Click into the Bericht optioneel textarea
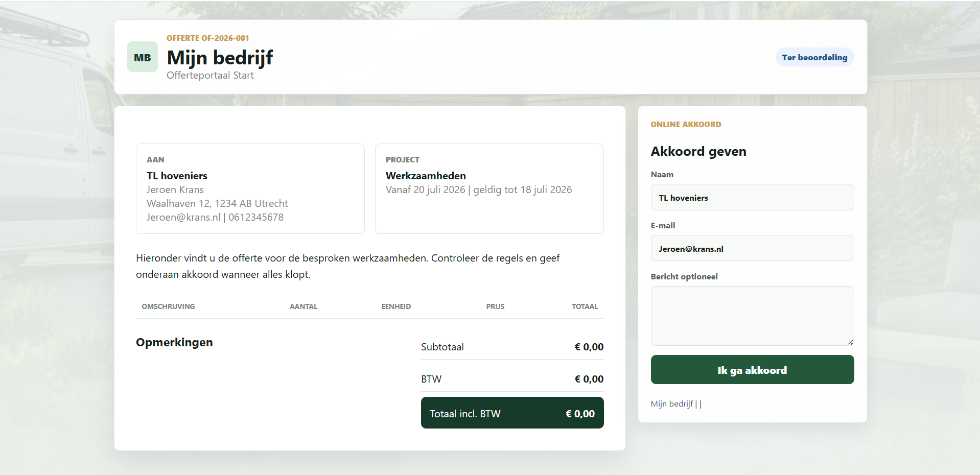Viewport: 980px width, 475px height. (752, 316)
